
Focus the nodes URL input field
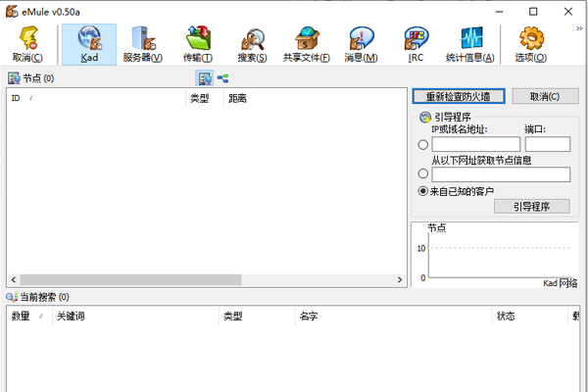click(x=501, y=174)
